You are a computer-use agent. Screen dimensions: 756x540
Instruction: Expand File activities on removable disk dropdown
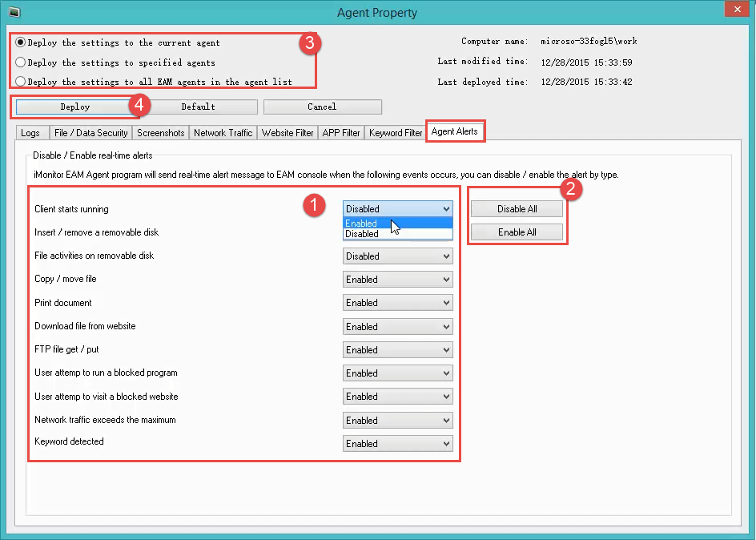(x=397, y=256)
